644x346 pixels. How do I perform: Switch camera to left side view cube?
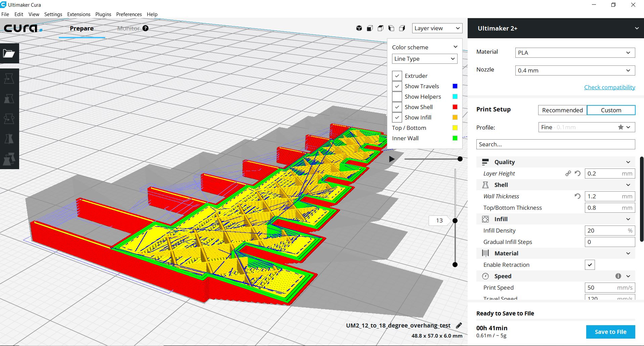point(391,28)
